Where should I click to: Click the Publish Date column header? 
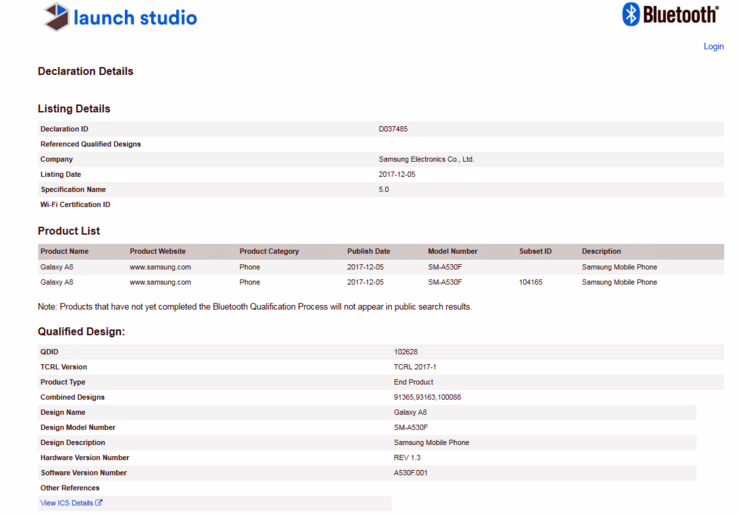coord(368,251)
